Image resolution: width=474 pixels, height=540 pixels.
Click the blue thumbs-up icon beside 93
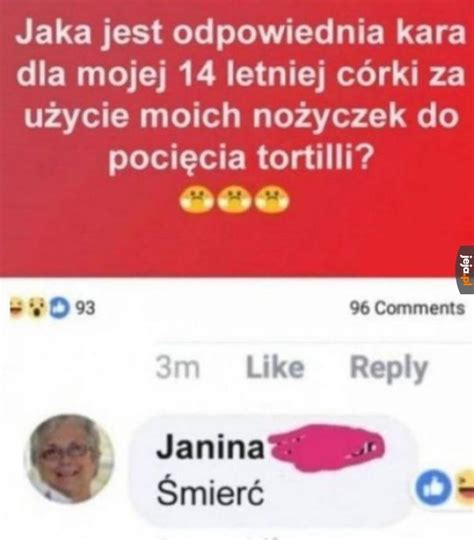click(60, 308)
